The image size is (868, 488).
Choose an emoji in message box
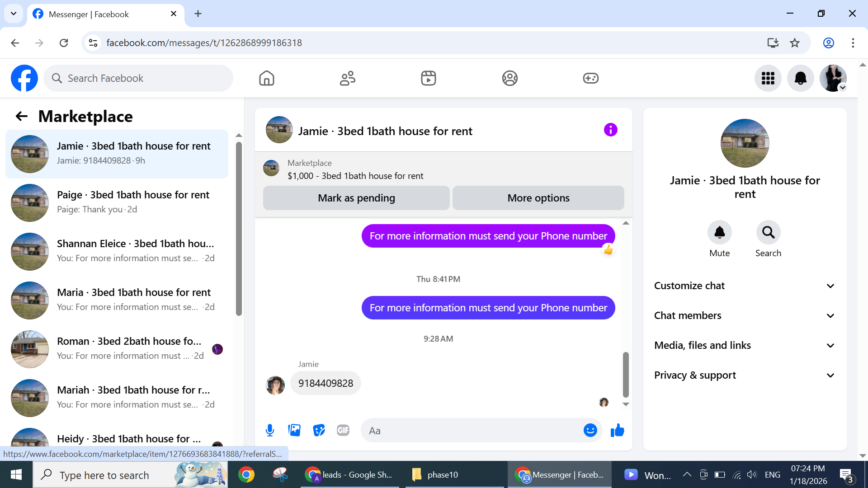click(590, 430)
